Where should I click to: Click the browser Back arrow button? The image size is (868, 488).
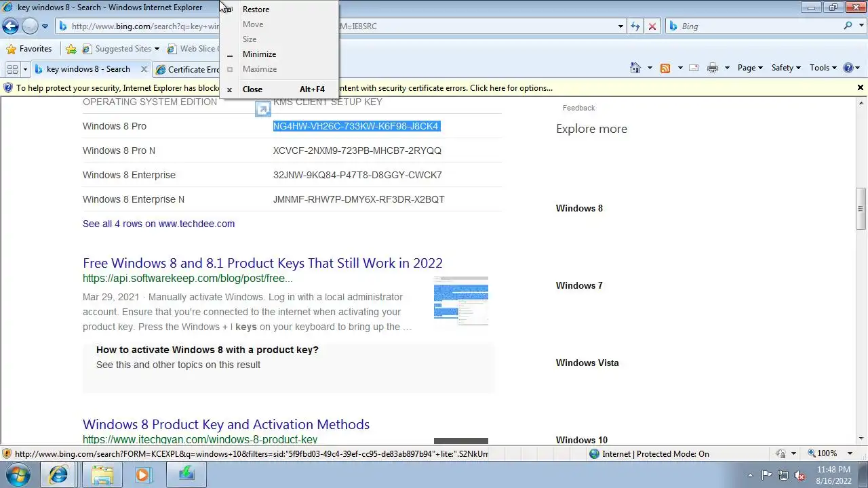coord(10,26)
